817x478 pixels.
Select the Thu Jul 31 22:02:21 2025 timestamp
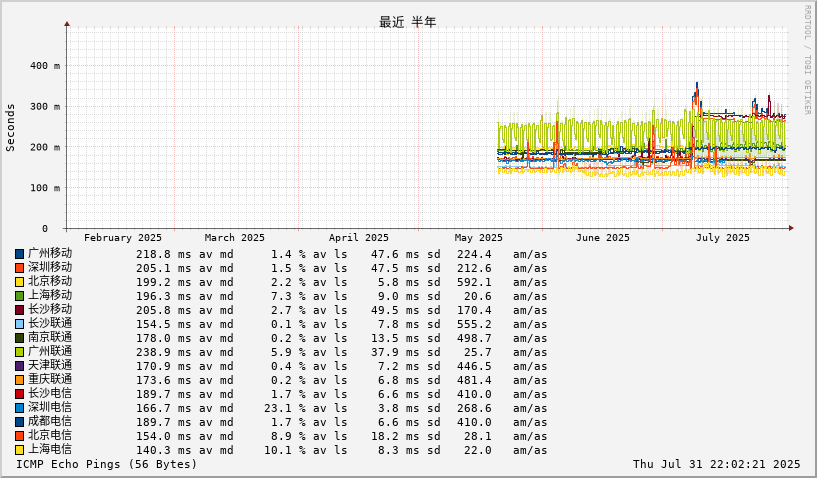point(716,464)
